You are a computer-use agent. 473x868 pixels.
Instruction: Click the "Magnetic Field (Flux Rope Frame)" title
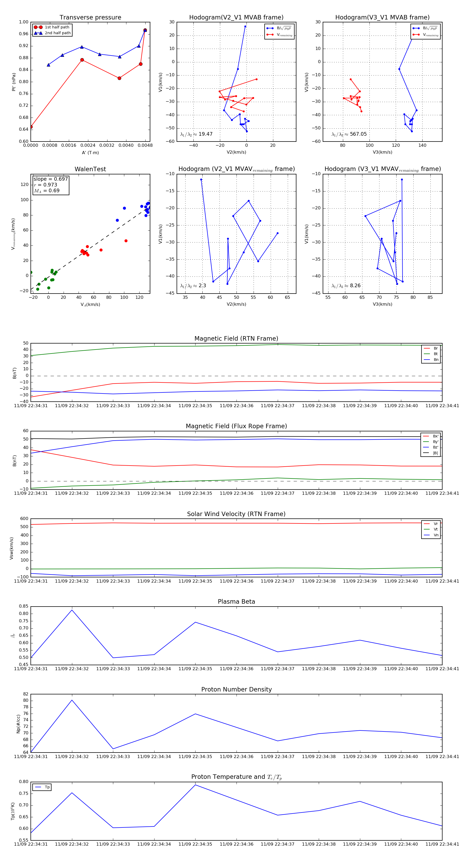click(x=236, y=426)
